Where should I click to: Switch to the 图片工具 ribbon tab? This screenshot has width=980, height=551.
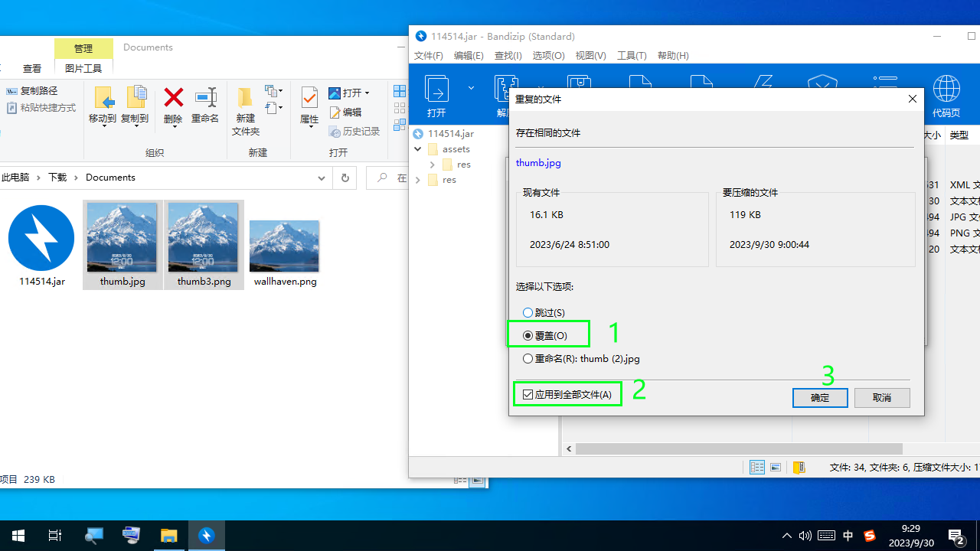[83, 68]
